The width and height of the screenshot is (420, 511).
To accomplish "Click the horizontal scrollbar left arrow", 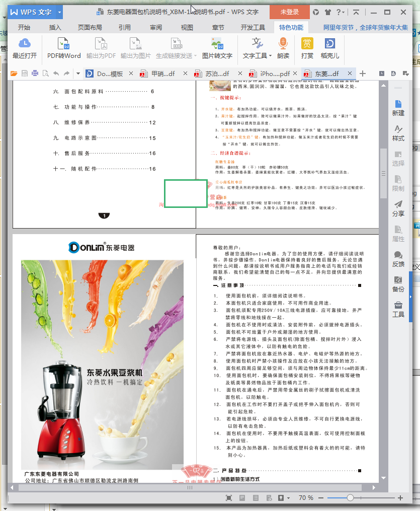I will click(12, 487).
